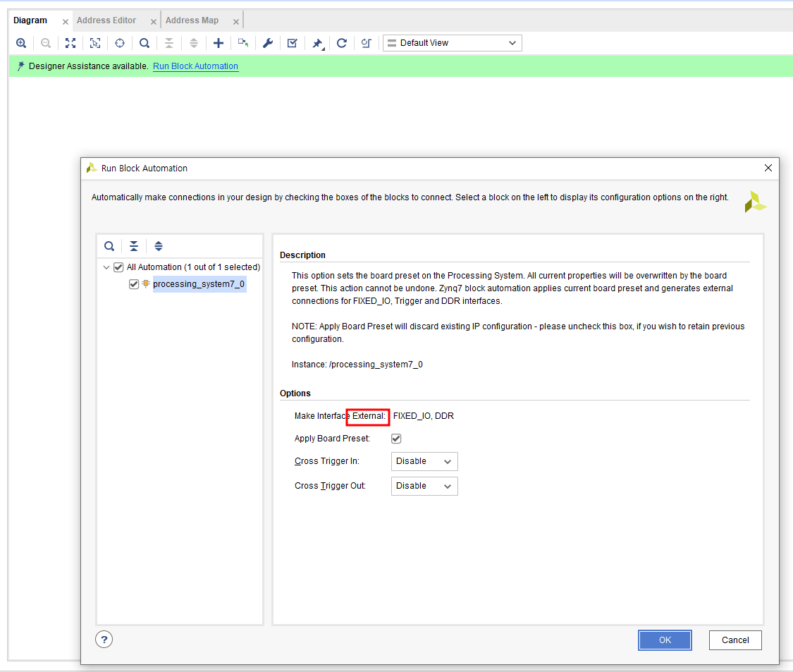
Task: Click the Auto-fit selection crosshair icon
Action: pos(120,43)
